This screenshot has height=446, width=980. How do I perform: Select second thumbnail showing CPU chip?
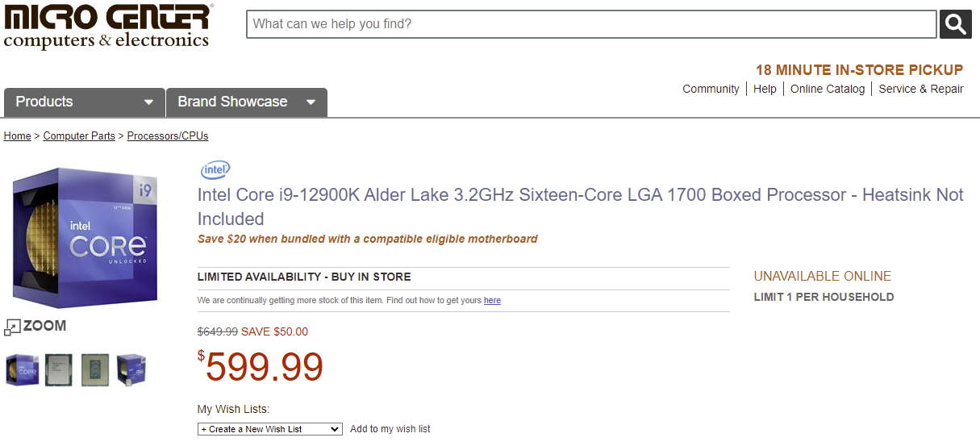(x=59, y=369)
